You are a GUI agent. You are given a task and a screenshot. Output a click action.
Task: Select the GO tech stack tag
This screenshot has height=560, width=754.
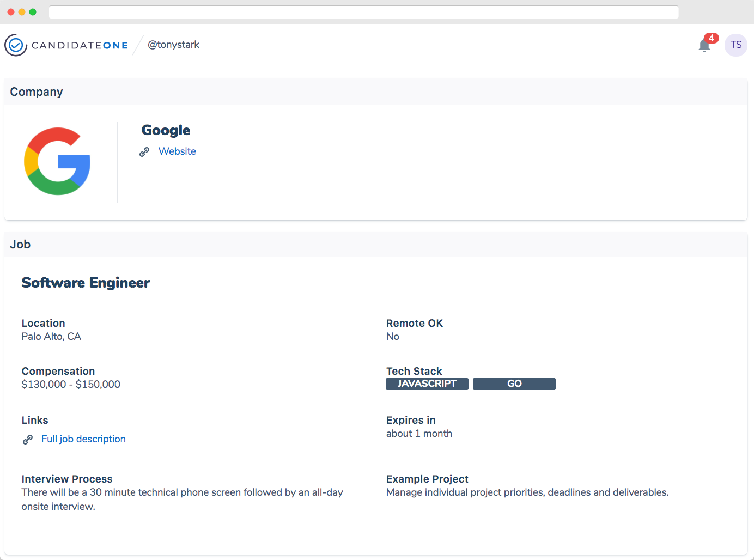(x=514, y=384)
